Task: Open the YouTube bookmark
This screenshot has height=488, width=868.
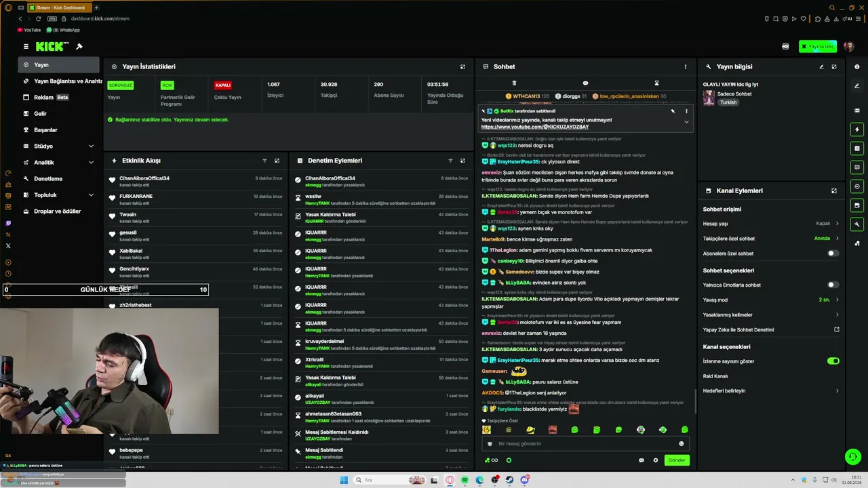Action: (x=29, y=30)
